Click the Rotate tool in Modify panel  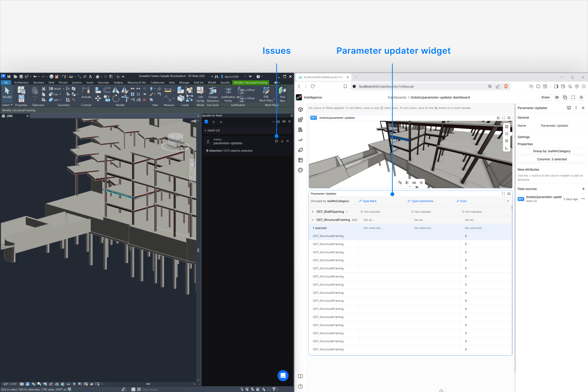coord(116,98)
